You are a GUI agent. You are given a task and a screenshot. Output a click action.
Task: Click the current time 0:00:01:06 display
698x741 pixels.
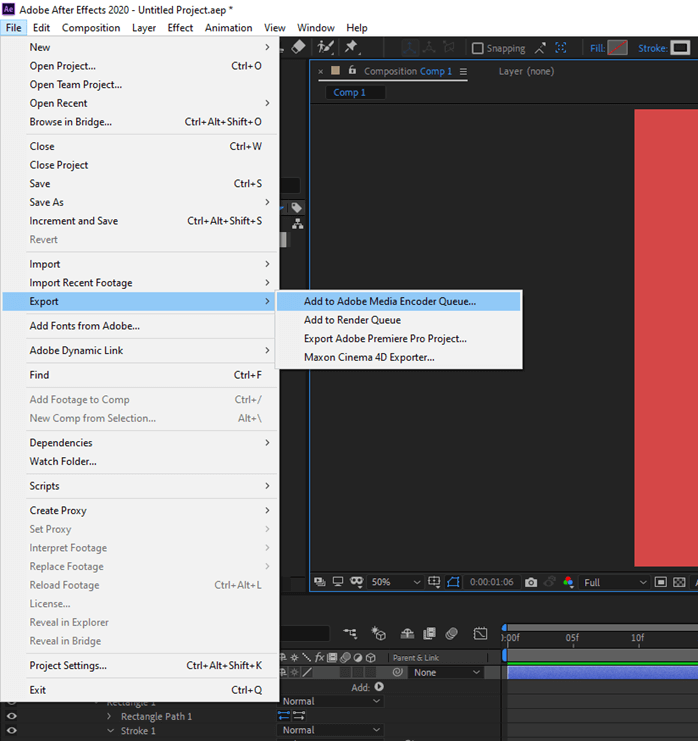pos(491,582)
